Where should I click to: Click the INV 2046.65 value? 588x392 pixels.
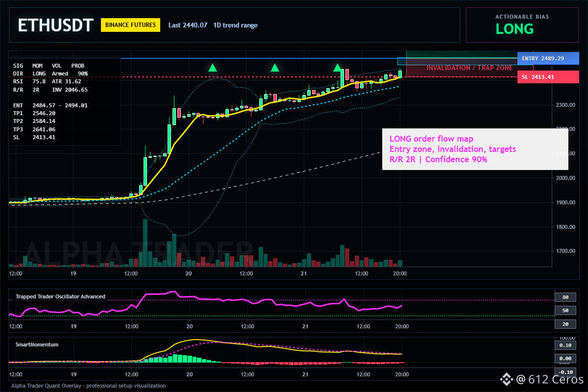(x=70, y=90)
